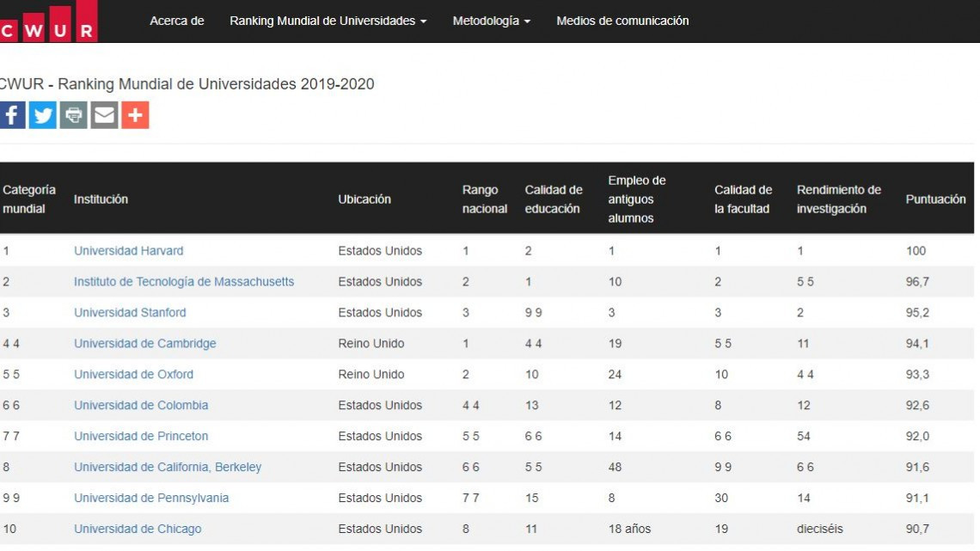980x551 pixels.
Task: Visit the Instituto de Tecnología de Massachusetts page
Action: click(183, 281)
